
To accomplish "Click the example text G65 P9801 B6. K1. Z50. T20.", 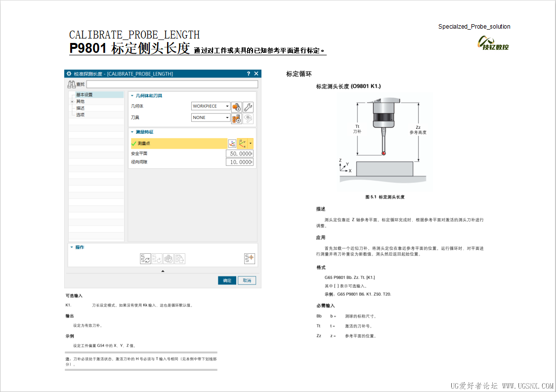I will pos(364,294).
